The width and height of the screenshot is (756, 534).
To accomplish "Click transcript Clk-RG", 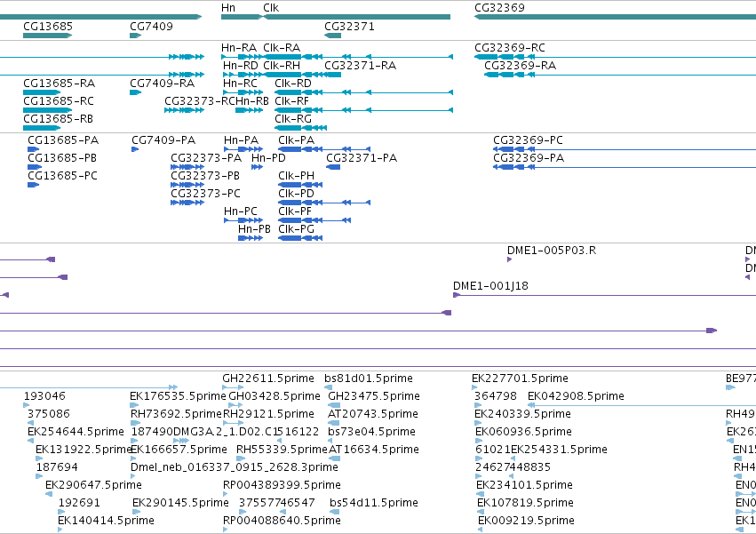I will (293, 119).
